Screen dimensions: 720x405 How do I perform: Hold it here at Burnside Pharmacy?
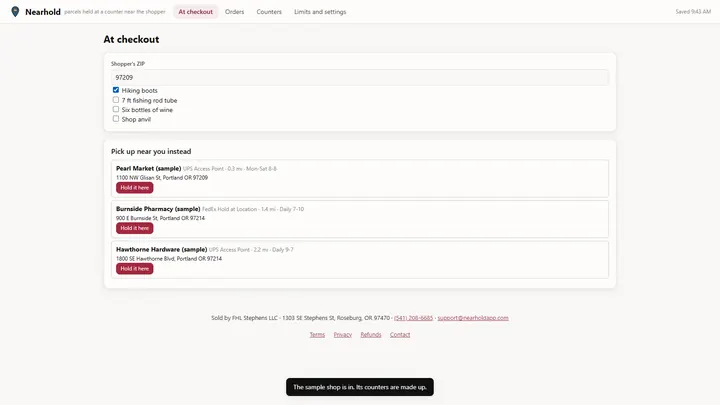135,228
